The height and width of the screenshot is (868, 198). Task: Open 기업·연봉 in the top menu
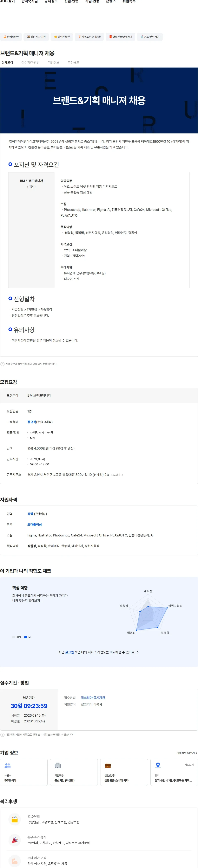[92, 2]
